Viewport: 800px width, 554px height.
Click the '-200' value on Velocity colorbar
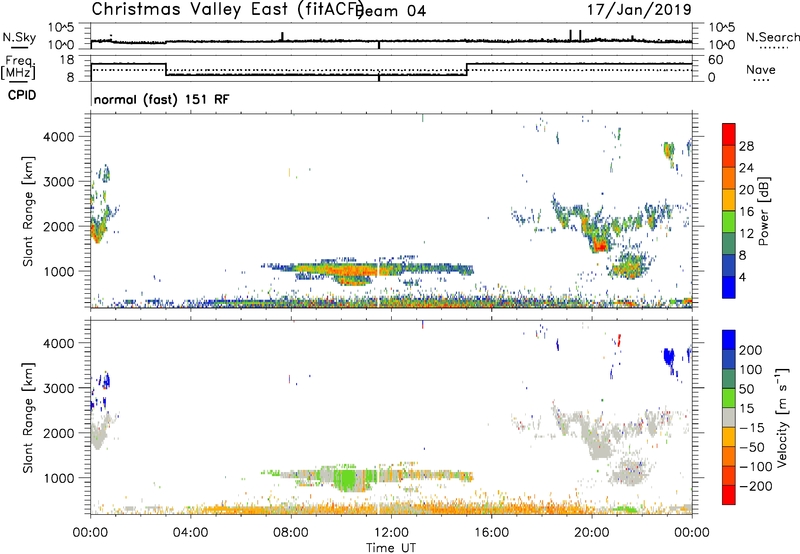tap(756, 486)
